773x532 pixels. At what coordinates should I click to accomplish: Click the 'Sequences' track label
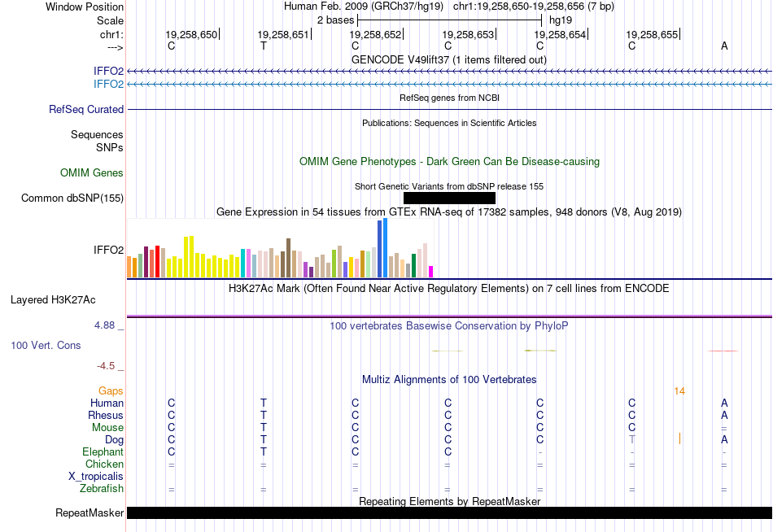(x=97, y=134)
